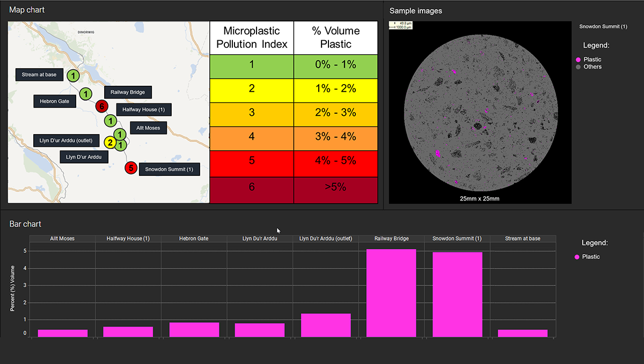The image size is (644, 364).
Task: Click the Hebron Gate column header in bar chart
Action: pos(194,239)
